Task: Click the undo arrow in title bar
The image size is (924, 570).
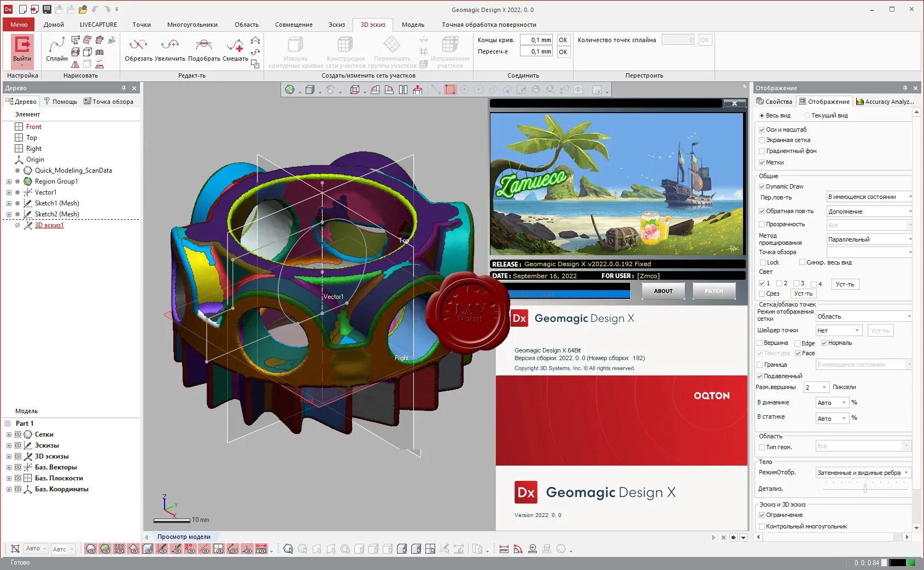Action: point(95,9)
